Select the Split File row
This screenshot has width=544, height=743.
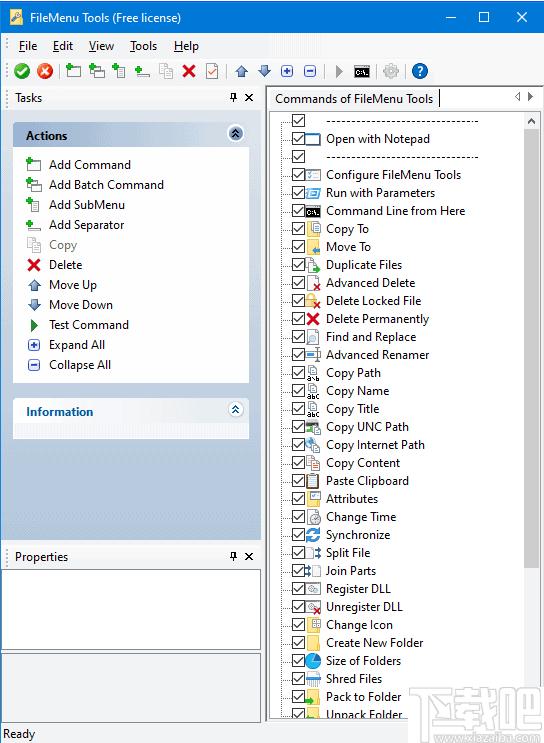[x=348, y=553]
